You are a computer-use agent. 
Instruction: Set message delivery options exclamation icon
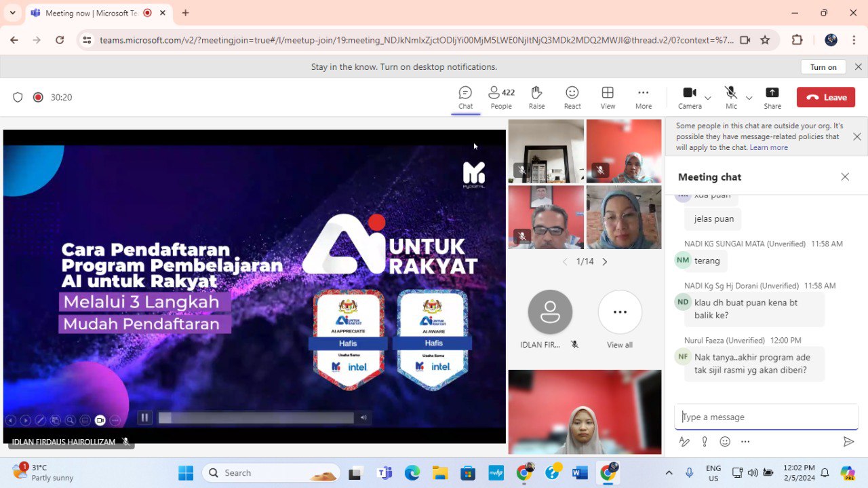pyautogui.click(x=705, y=441)
